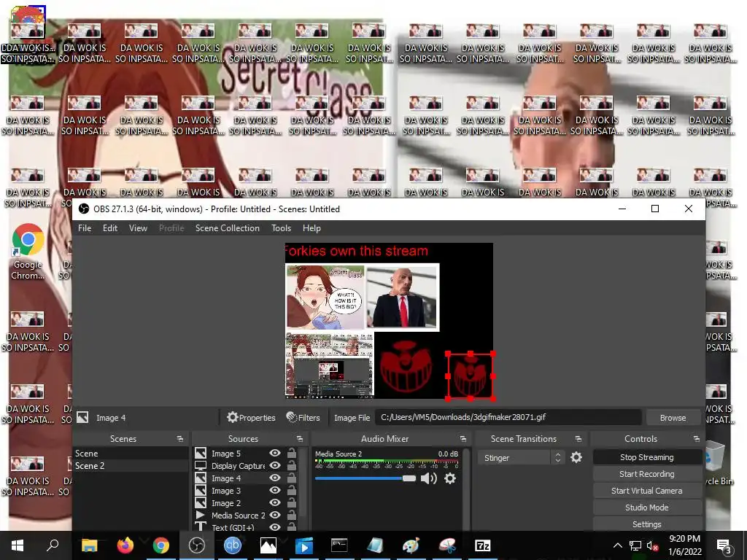Click the Image File path field

coord(508,417)
